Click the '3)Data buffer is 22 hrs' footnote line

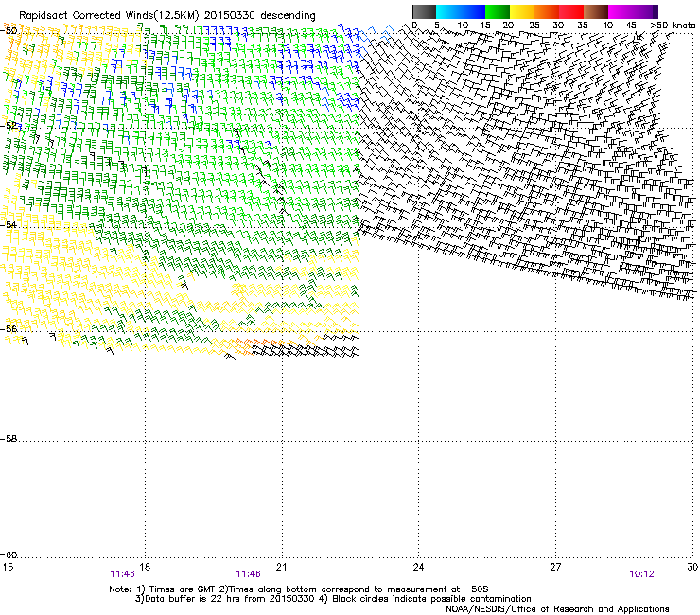pos(333,599)
